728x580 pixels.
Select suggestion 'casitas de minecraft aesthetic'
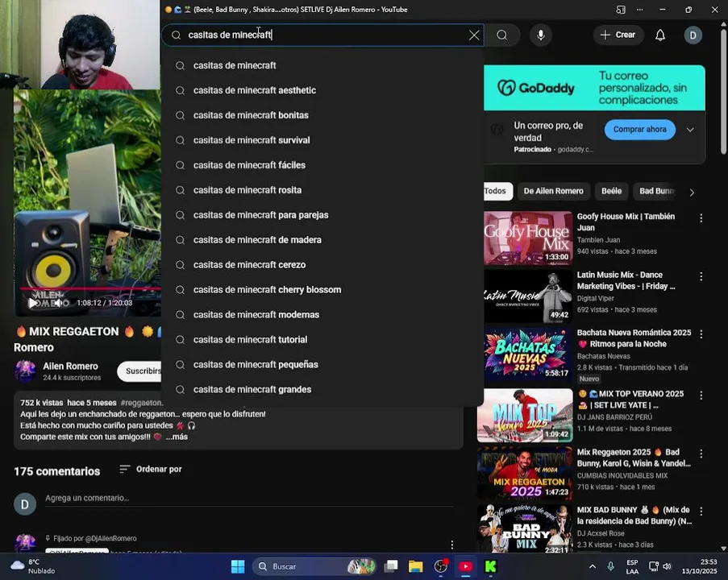point(322,90)
